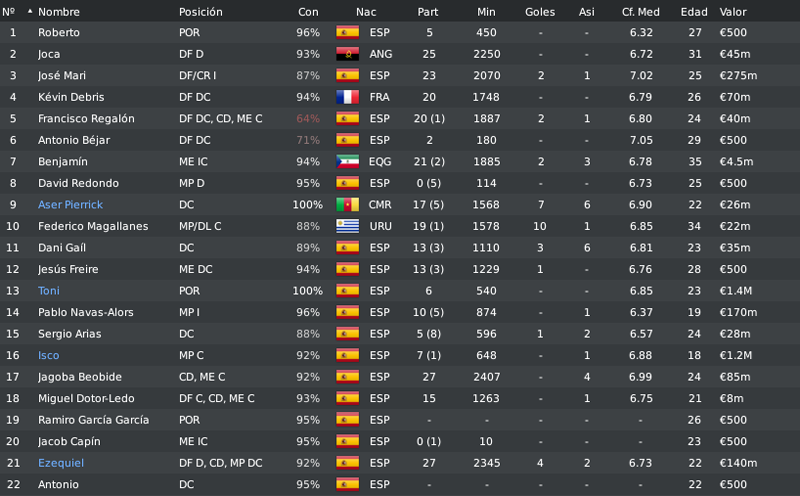Click the Goles column header

click(540, 12)
